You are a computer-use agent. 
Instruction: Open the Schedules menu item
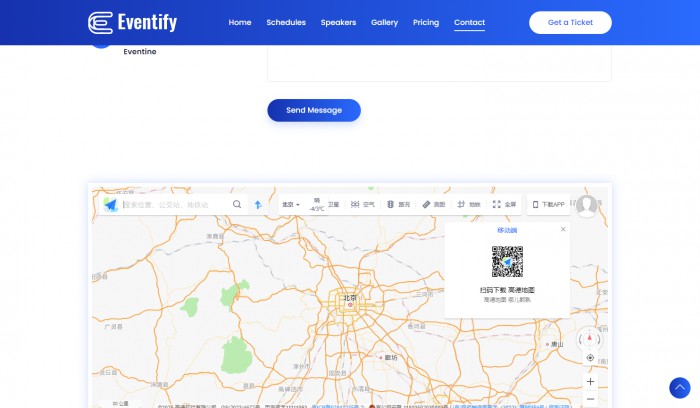[x=286, y=22]
